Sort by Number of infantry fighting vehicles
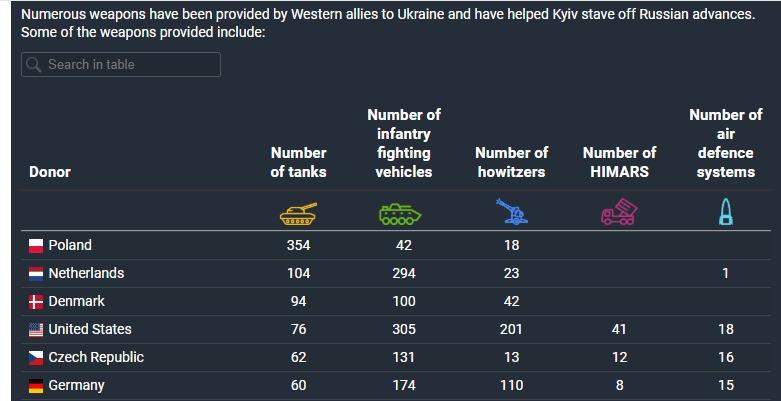 (x=403, y=143)
